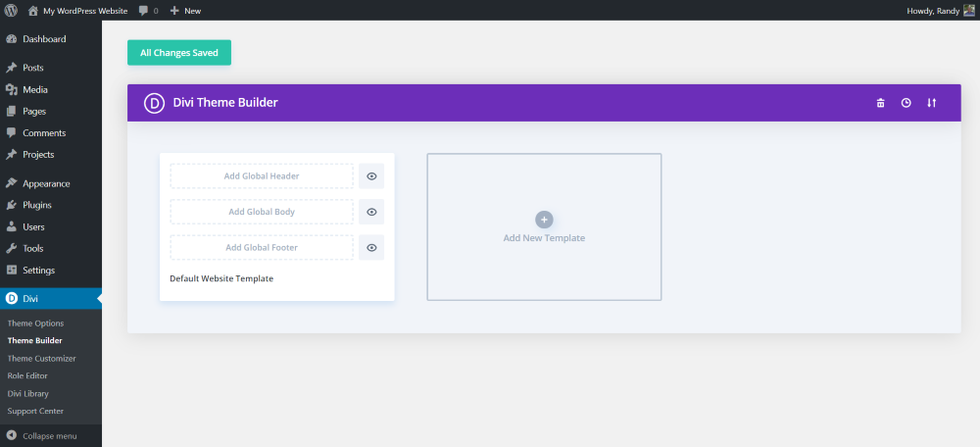Click the Divi Theme Builder title
This screenshot has width=980, height=447.
(225, 103)
